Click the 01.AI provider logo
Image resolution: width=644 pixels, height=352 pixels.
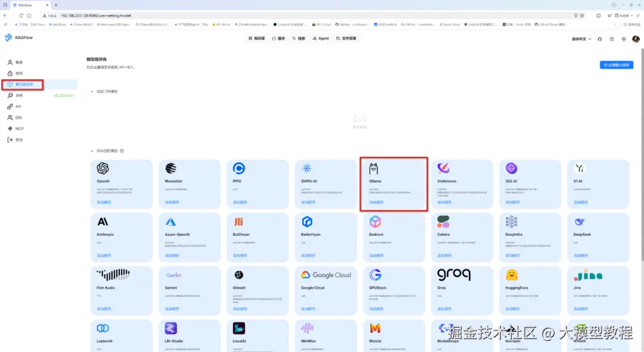[580, 168]
